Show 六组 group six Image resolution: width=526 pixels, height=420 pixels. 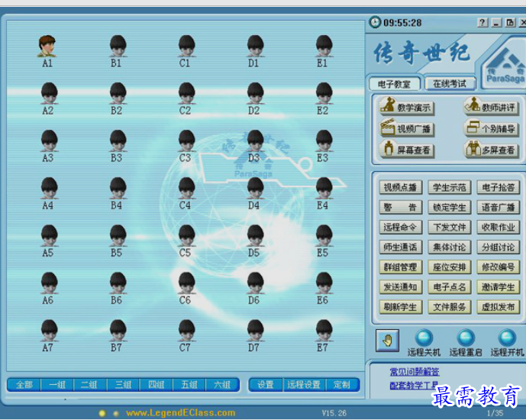click(x=222, y=384)
